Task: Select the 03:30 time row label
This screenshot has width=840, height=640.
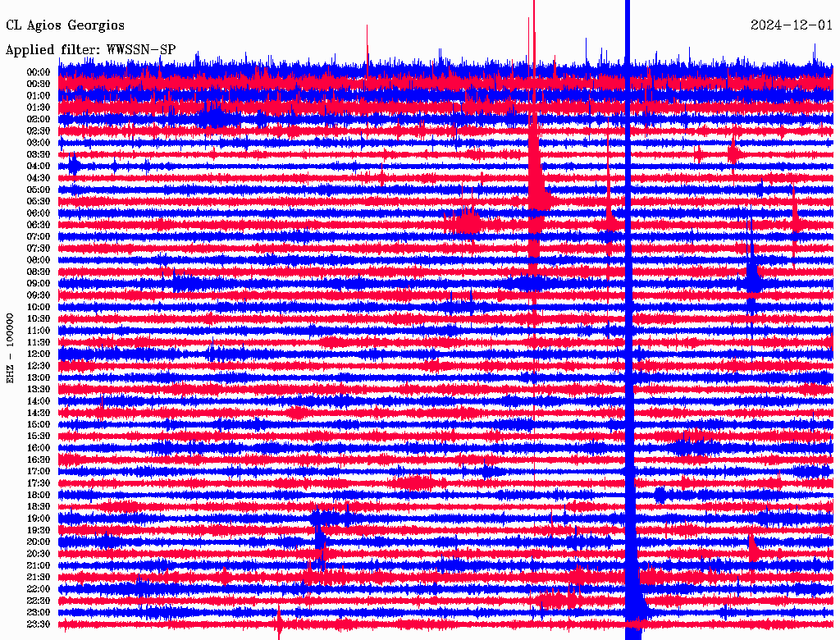Action: click(39, 154)
